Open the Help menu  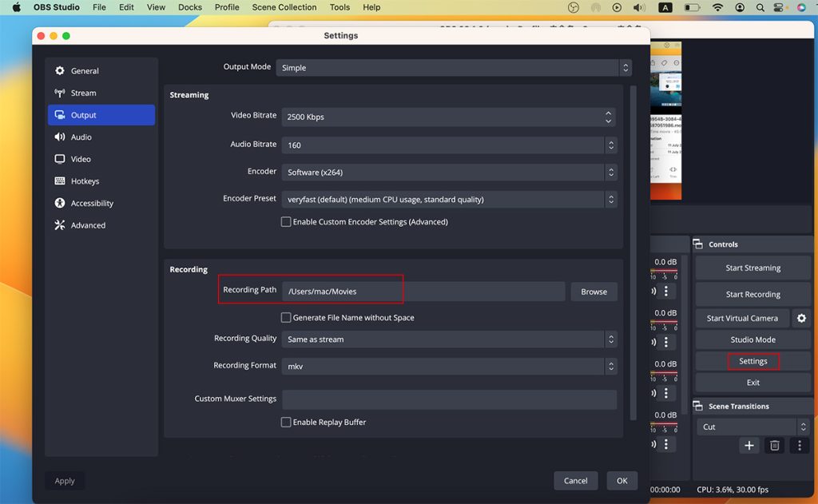tap(371, 7)
